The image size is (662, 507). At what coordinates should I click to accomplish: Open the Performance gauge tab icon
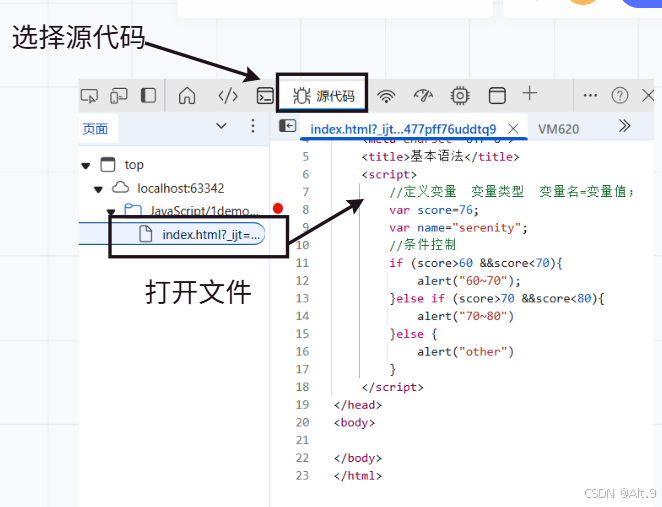tap(423, 96)
